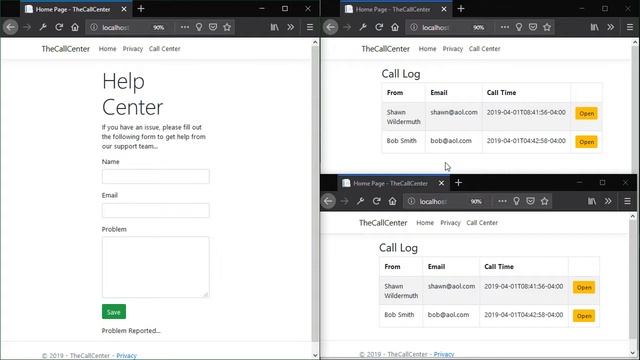Click back arrow in left browser window

click(11, 27)
